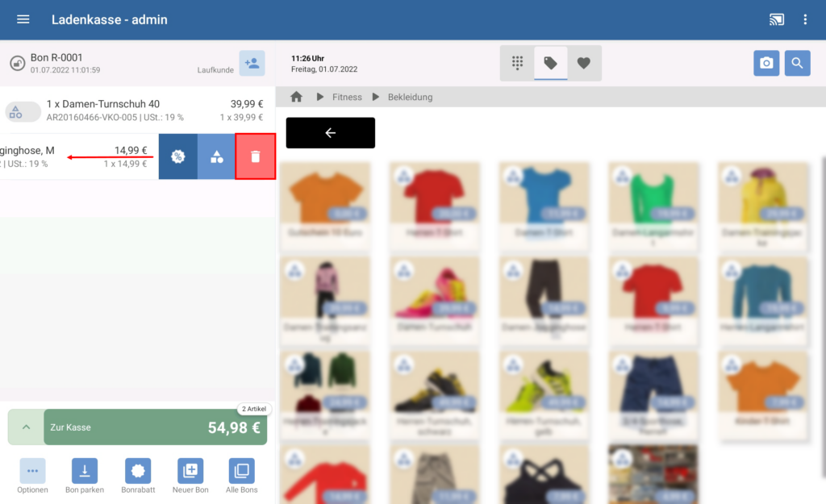Add a customer to the receipt
This screenshot has width=826, height=504.
252,64
